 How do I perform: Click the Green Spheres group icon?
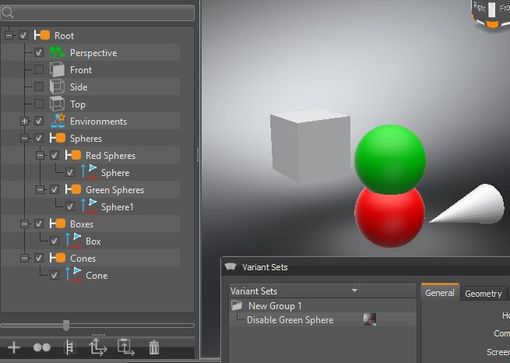click(73, 189)
